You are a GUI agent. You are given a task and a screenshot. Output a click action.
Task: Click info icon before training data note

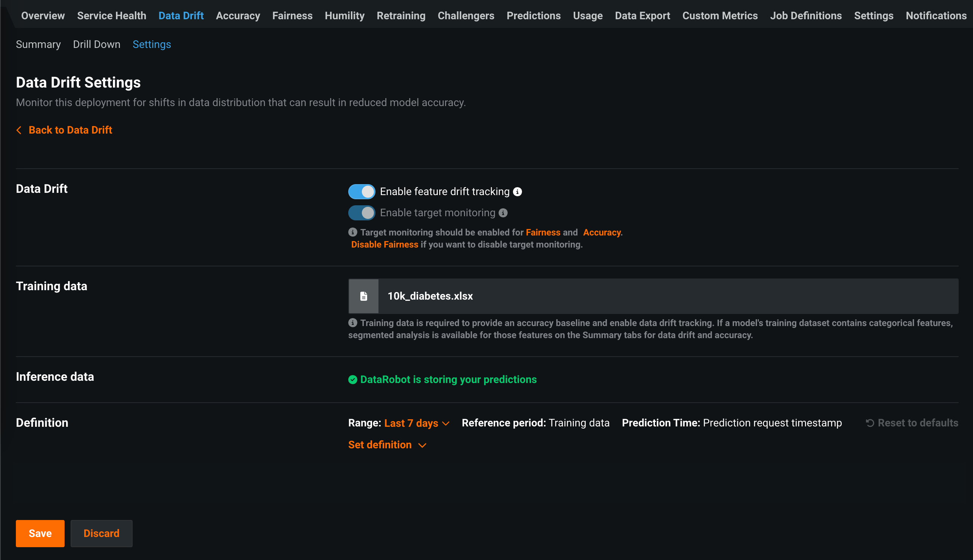click(352, 323)
